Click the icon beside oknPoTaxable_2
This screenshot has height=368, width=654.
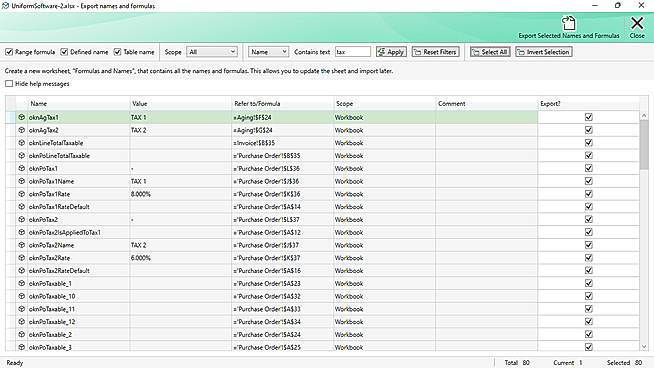click(x=22, y=334)
